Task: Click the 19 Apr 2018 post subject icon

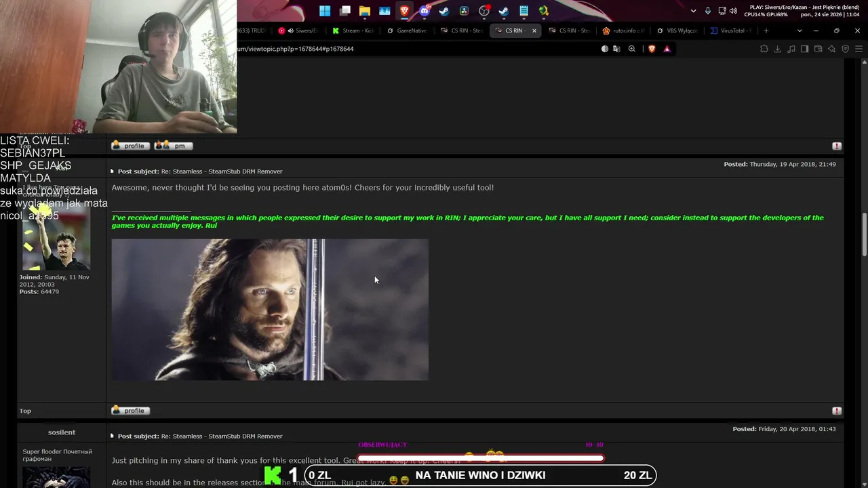Action: pyautogui.click(x=113, y=171)
